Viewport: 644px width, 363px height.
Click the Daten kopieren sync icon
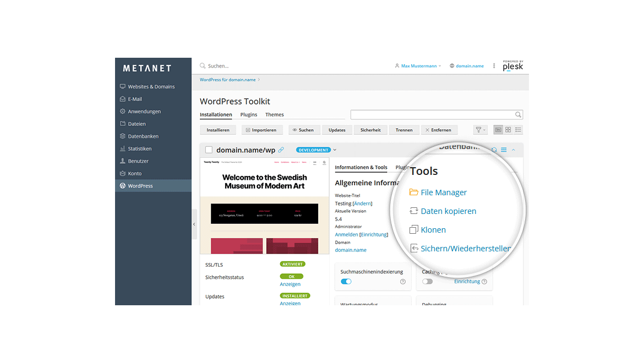click(x=413, y=211)
